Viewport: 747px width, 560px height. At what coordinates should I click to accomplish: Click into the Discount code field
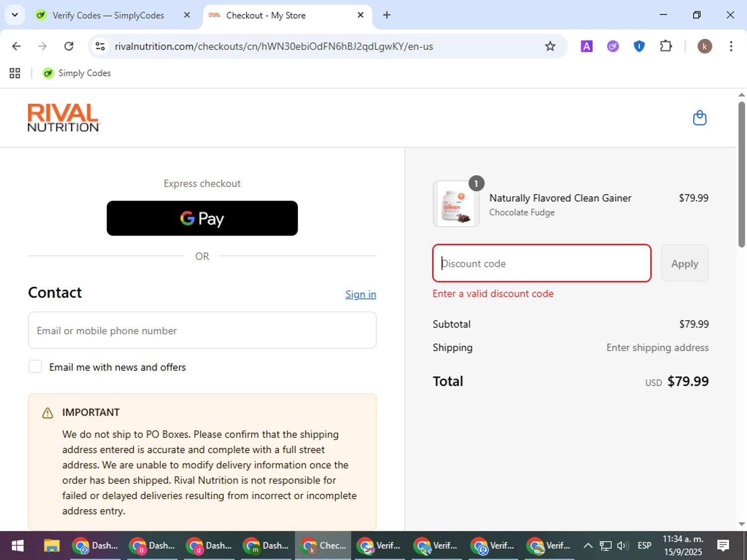coord(542,263)
